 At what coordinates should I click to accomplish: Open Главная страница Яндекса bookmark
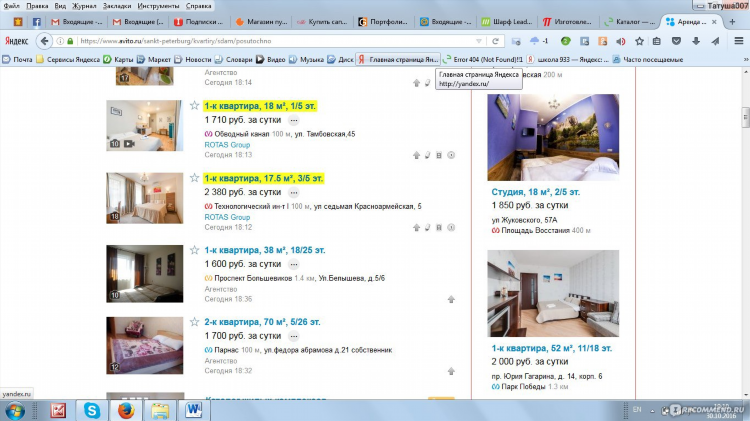pyautogui.click(x=398, y=59)
